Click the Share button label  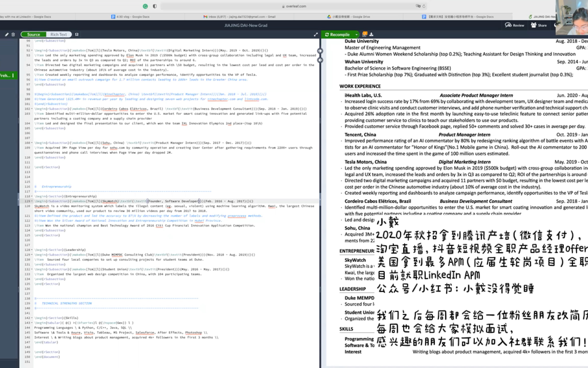pyautogui.click(x=542, y=25)
